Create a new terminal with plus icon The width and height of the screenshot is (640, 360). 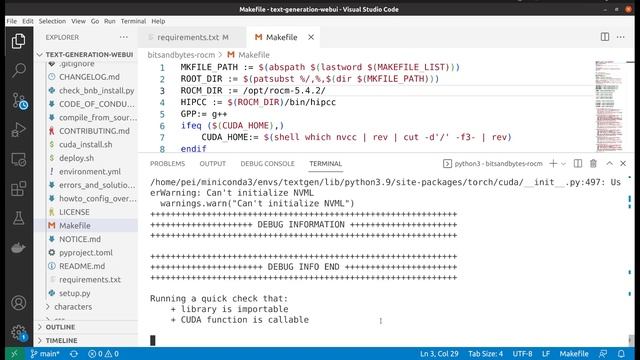[553, 164]
